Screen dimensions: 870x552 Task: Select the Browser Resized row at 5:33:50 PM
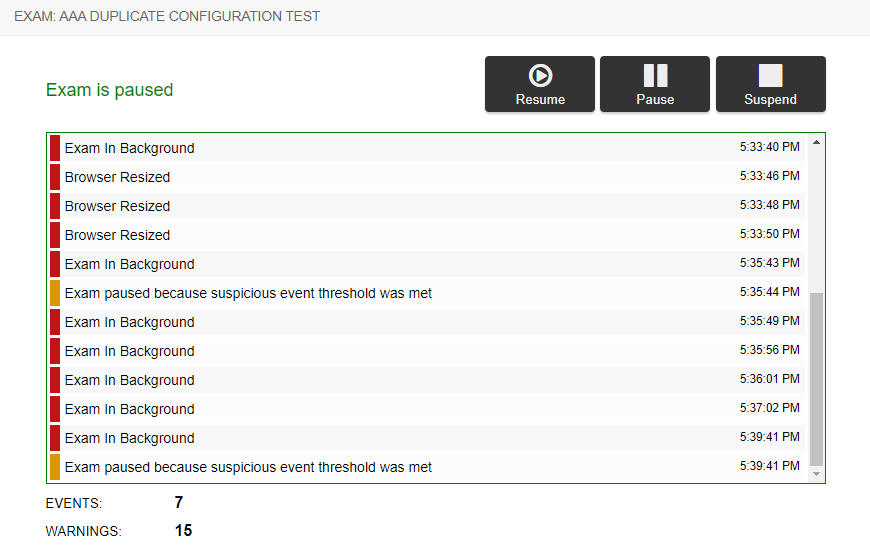pyautogui.click(x=427, y=235)
